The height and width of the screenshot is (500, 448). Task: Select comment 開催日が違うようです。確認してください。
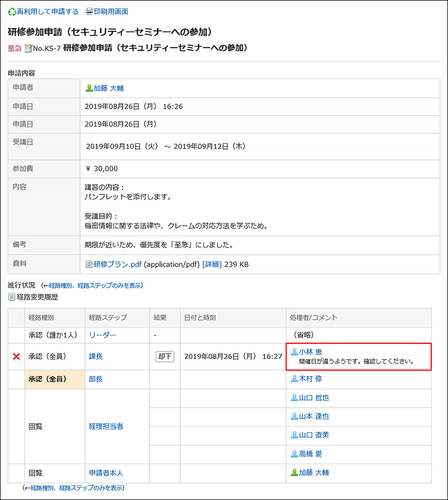tap(356, 361)
